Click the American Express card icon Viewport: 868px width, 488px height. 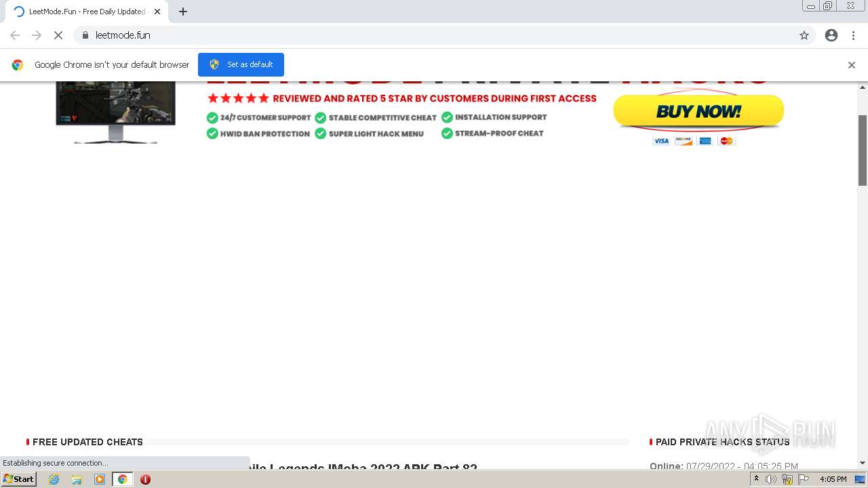tap(705, 141)
